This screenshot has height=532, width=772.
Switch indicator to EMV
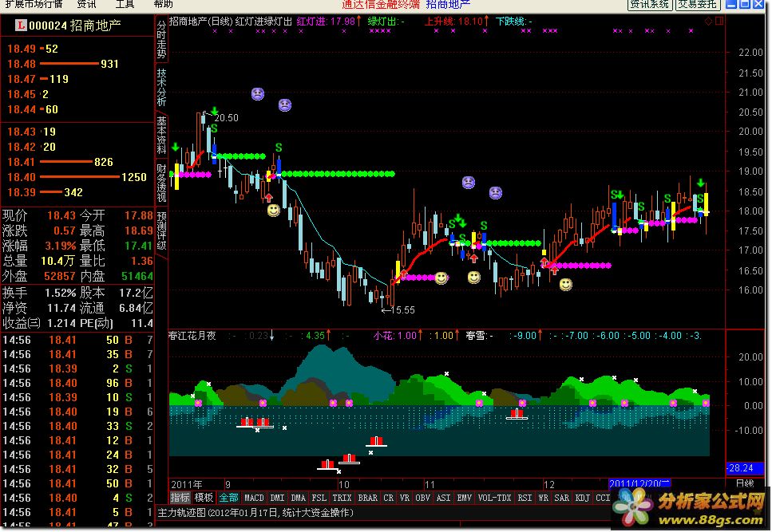(x=464, y=498)
